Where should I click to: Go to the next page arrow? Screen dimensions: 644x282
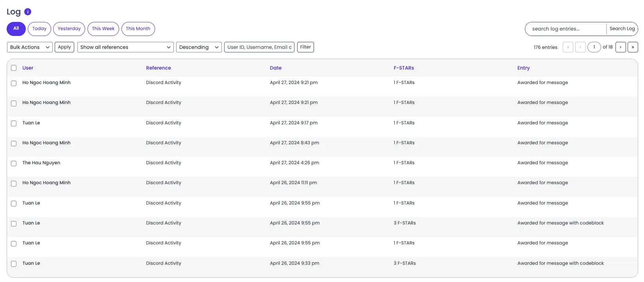coord(621,47)
